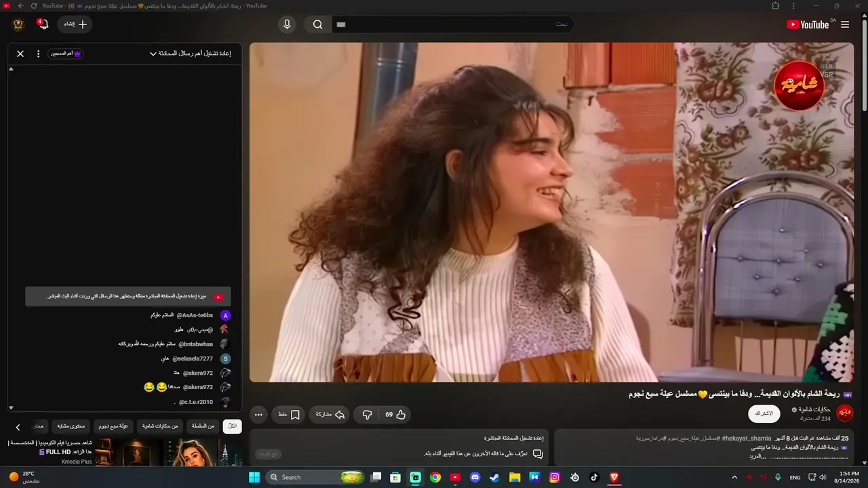The width and height of the screenshot is (868, 488).
Task: Share the video (مشاركة)
Action: 330,415
